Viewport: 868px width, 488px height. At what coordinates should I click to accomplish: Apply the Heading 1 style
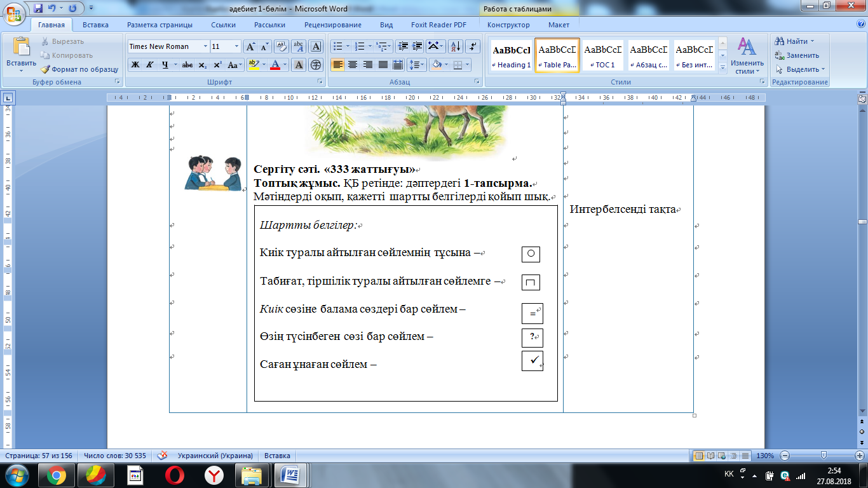tap(512, 56)
